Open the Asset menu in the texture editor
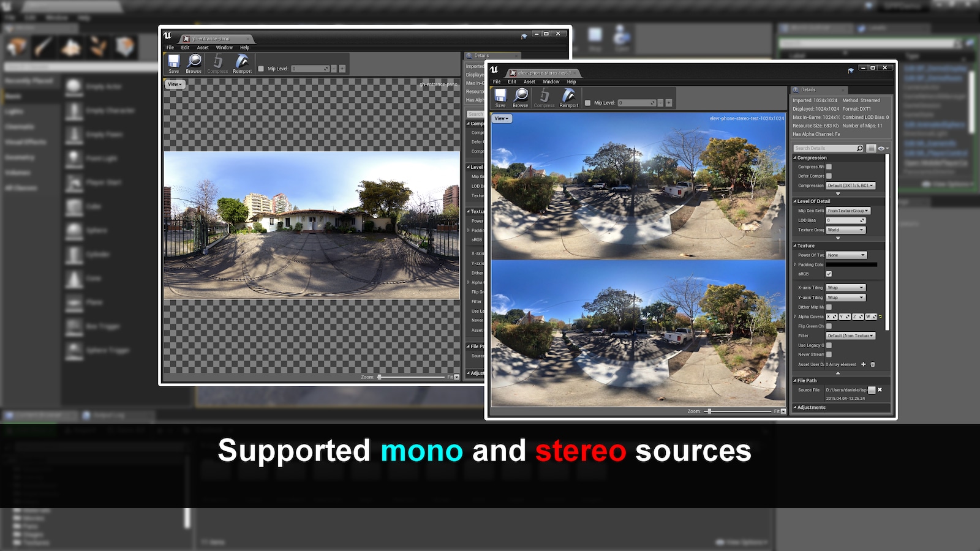The width and height of the screenshot is (980, 551). (529, 81)
